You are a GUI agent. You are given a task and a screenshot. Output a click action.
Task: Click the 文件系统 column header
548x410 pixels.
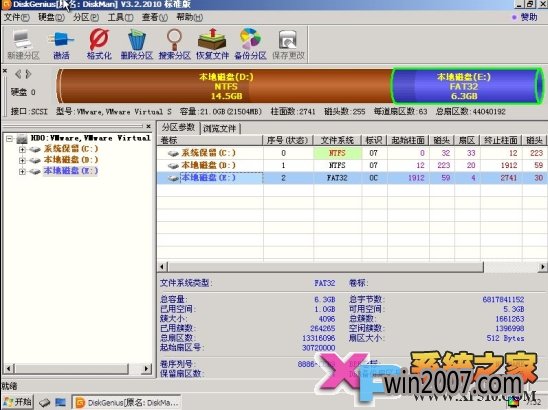(x=338, y=141)
